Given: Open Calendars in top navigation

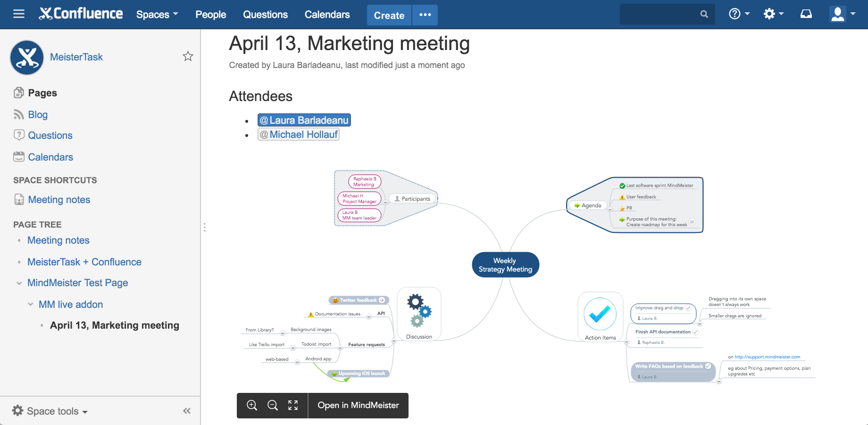Looking at the screenshot, I should [x=327, y=15].
